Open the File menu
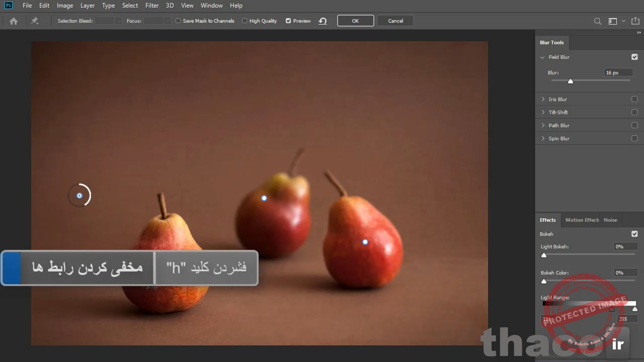Screen dimensions: 644x362 pos(27,6)
